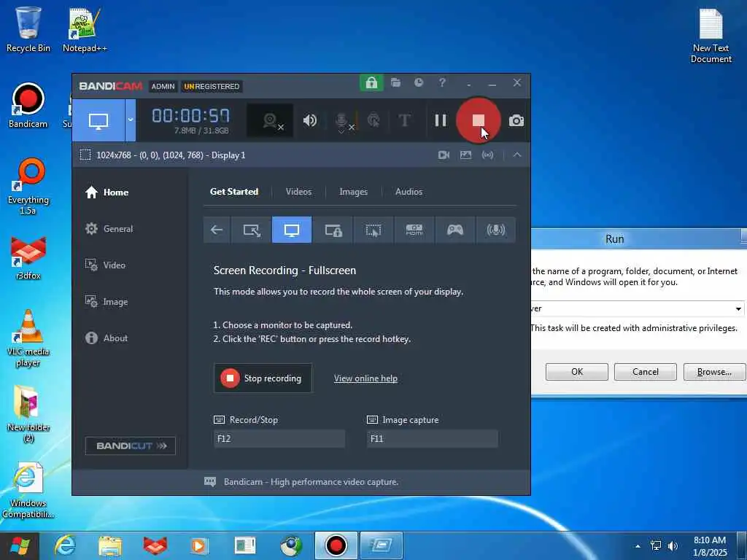Select the Fullscreen recording mode icon

click(x=292, y=230)
